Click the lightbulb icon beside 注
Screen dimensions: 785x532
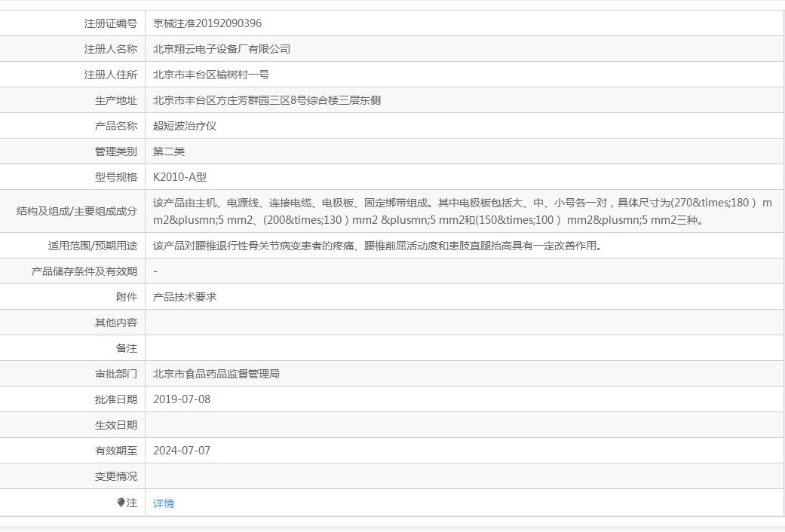coord(121,503)
